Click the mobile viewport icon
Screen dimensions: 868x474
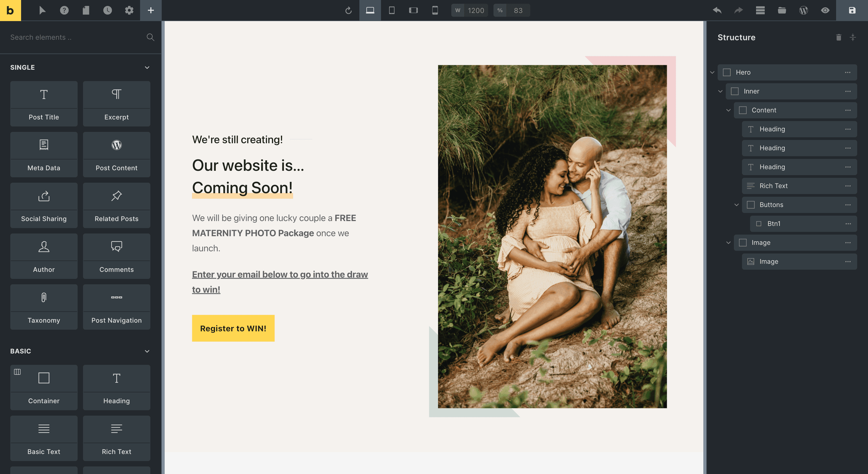point(434,11)
